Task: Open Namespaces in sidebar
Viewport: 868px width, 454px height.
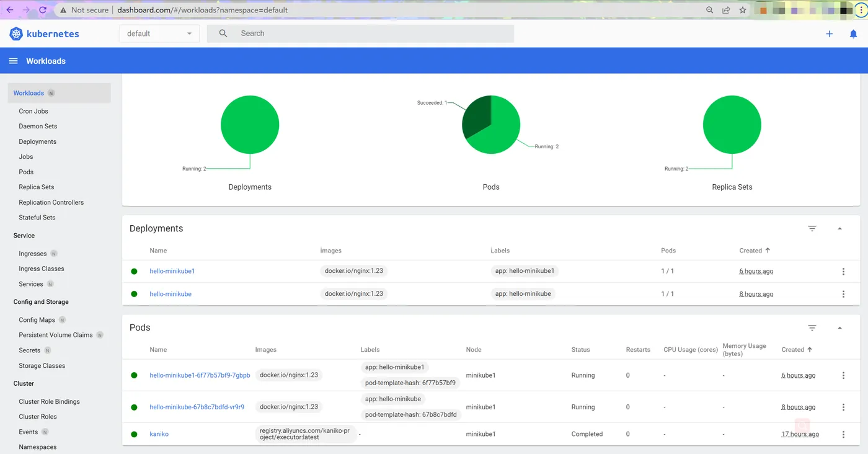Action: tap(38, 447)
